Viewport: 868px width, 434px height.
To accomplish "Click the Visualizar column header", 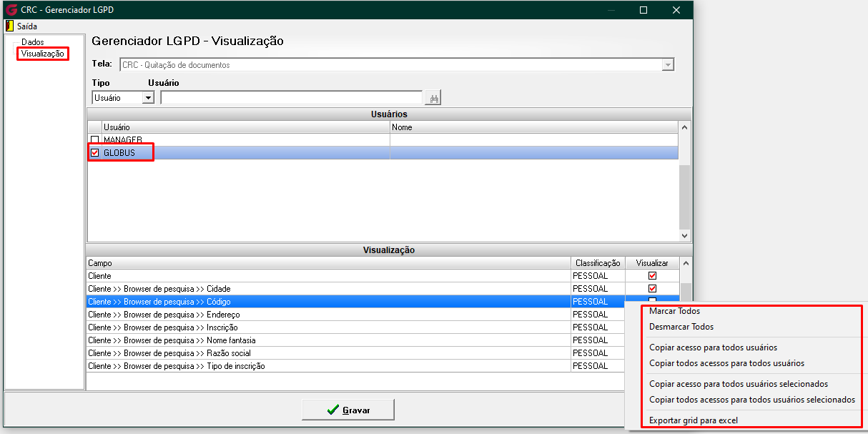I will 652,263.
